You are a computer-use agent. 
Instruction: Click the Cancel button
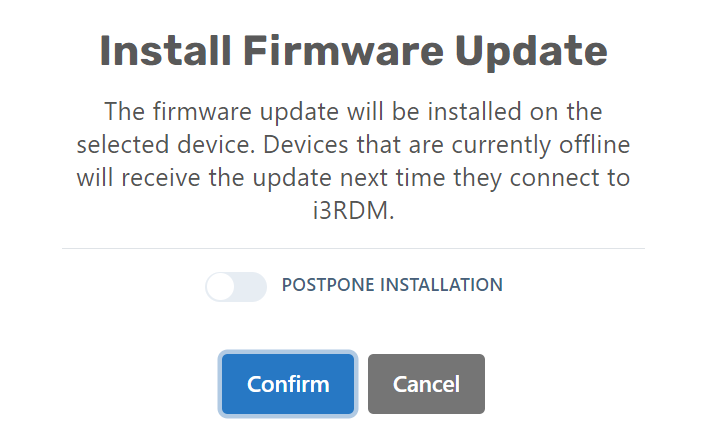tap(426, 384)
